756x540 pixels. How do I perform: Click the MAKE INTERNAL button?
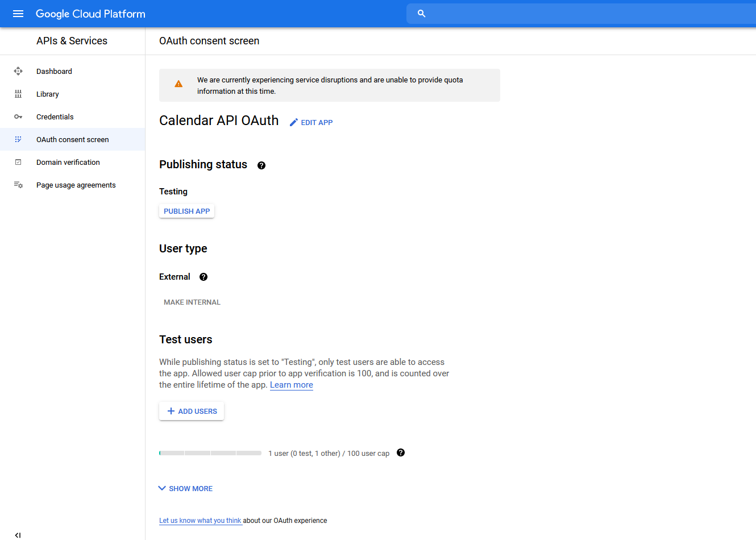pos(192,302)
